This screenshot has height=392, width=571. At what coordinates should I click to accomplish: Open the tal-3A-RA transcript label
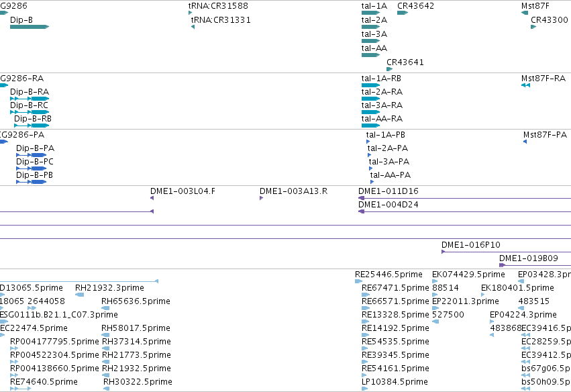[382, 105]
